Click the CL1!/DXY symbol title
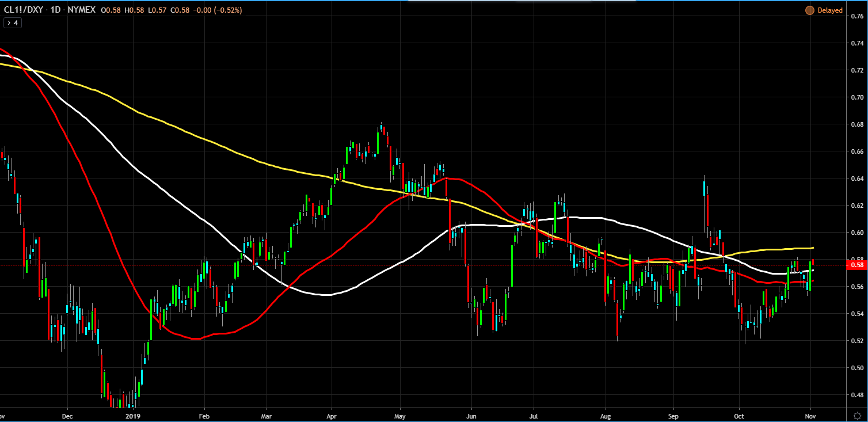868x422 pixels. [x=24, y=10]
